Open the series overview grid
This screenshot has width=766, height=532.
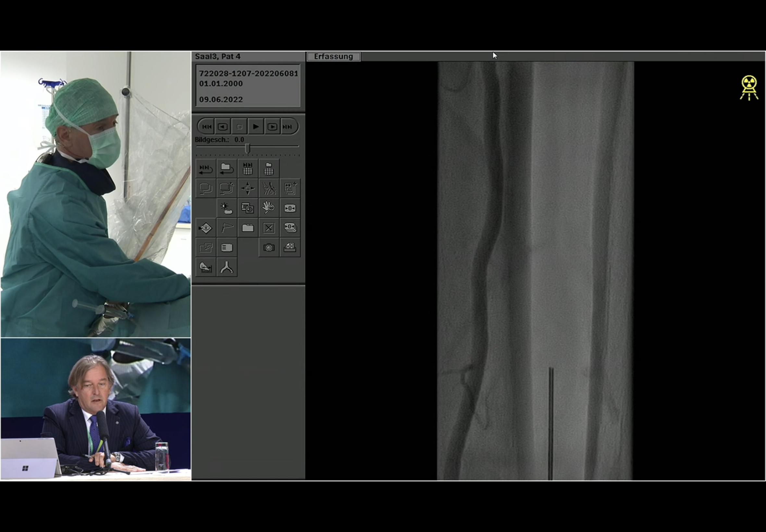pos(248,169)
